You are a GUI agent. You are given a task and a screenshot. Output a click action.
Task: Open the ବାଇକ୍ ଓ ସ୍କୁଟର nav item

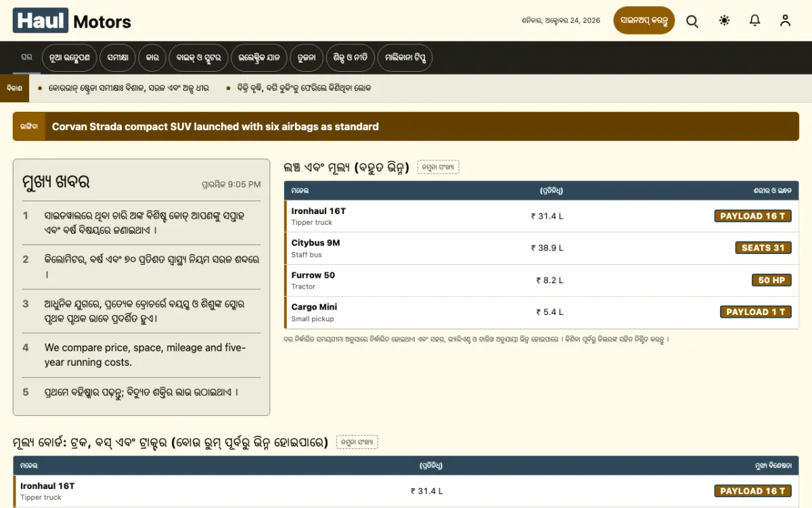pyautogui.click(x=198, y=58)
